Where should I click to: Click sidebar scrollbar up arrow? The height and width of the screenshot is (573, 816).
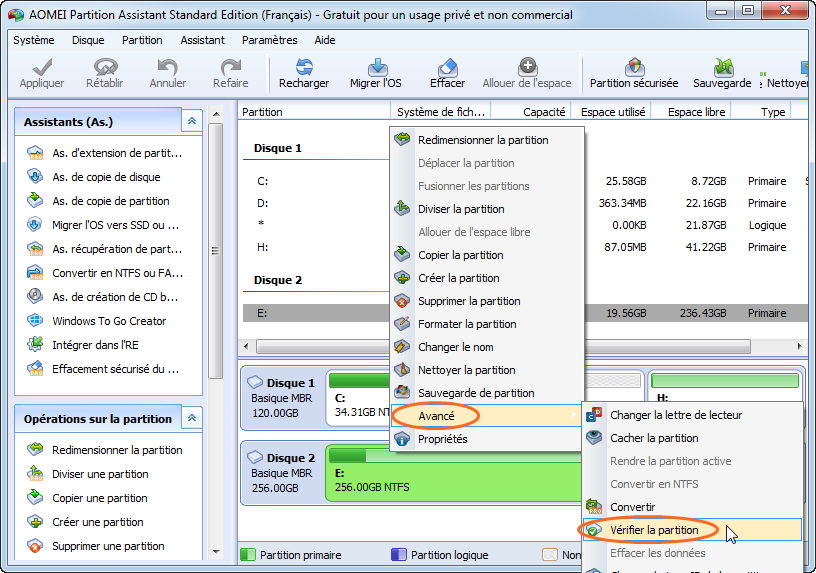point(216,114)
